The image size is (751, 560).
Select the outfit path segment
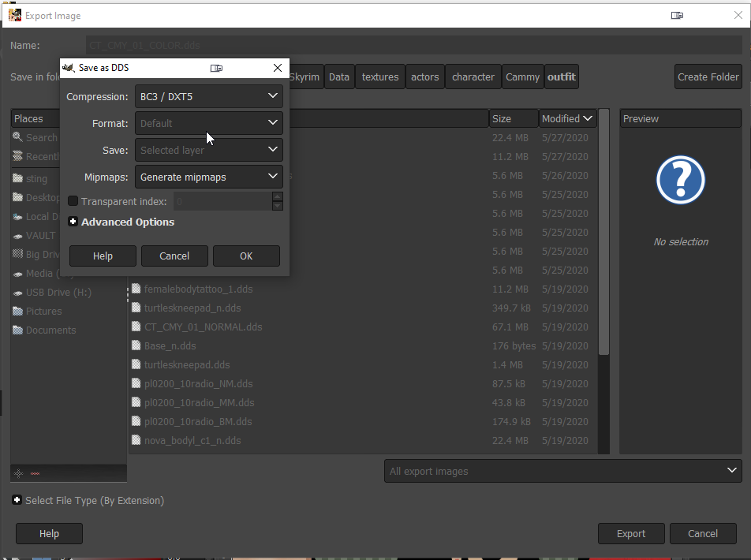click(562, 77)
